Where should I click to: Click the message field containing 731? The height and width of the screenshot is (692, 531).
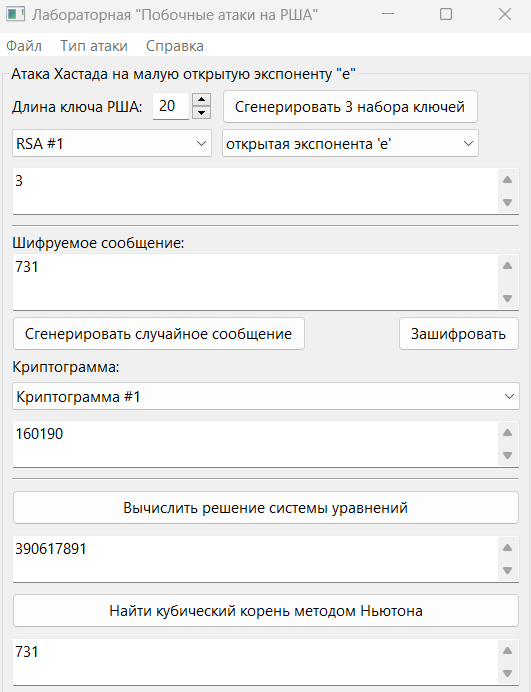point(255,282)
